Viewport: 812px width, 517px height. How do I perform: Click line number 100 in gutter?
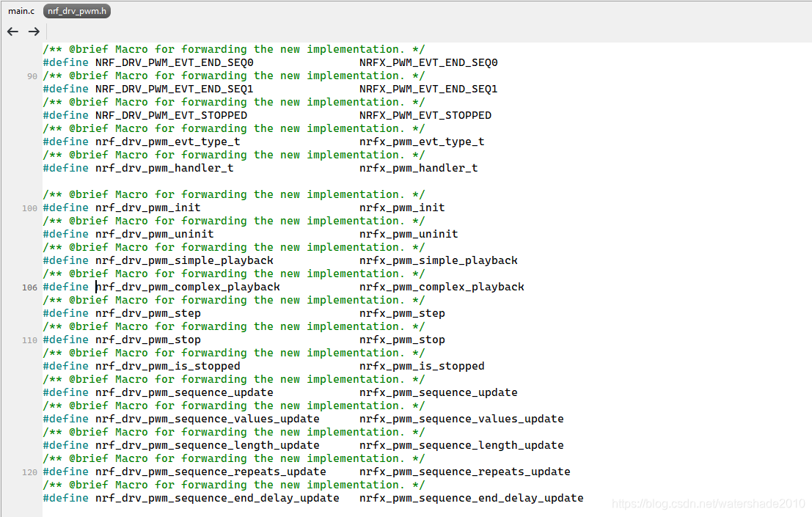click(29, 208)
